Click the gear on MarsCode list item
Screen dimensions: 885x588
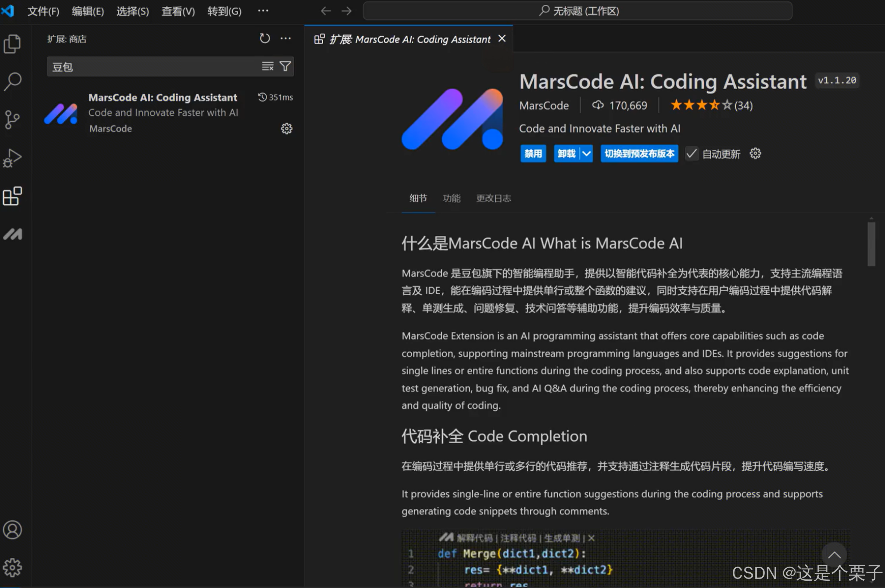(x=287, y=129)
